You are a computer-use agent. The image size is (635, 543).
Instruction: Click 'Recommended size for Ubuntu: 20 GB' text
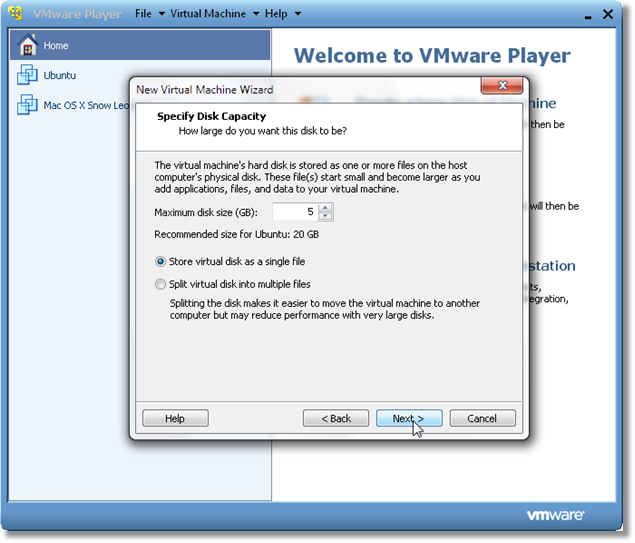point(237,234)
